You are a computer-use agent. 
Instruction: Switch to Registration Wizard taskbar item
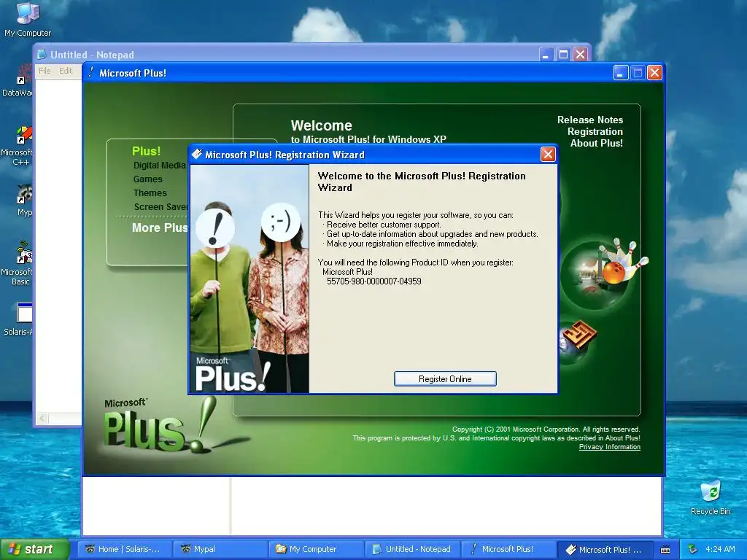[x=604, y=549]
